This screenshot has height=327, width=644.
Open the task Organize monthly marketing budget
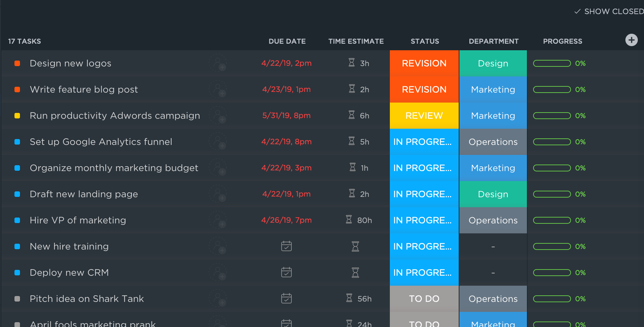114,168
